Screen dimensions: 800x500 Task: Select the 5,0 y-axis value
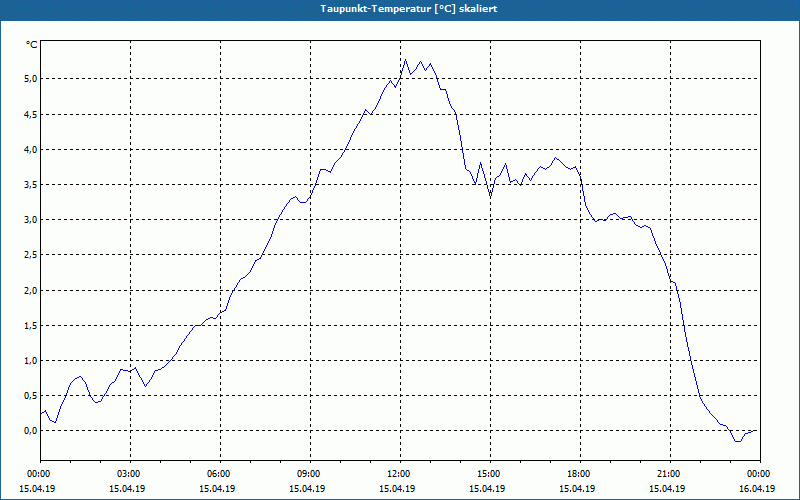[31, 79]
